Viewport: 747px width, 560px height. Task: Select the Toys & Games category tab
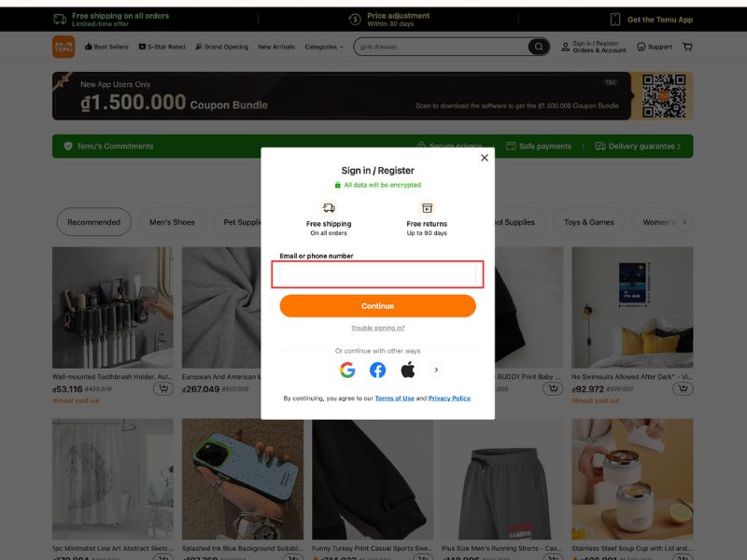coord(589,222)
